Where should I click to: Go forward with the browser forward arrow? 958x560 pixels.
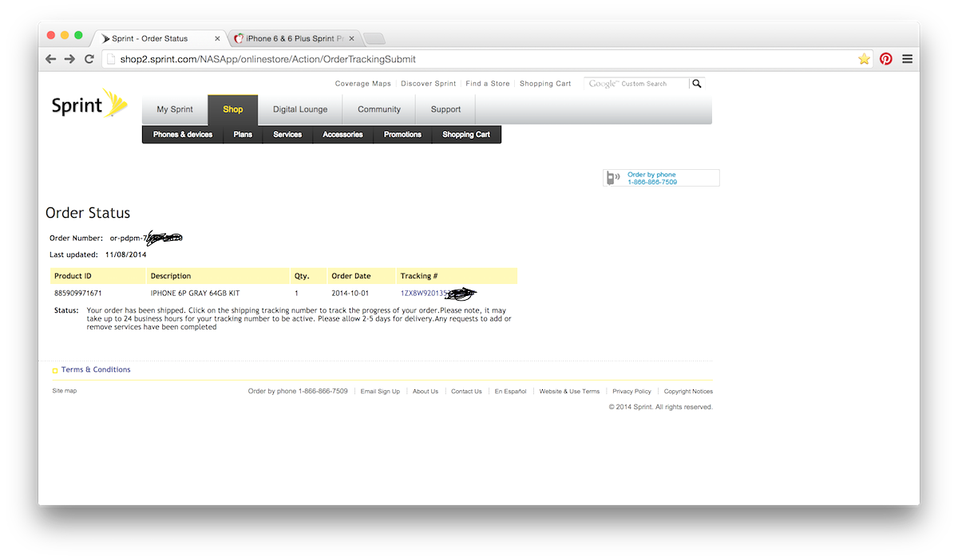pyautogui.click(x=69, y=59)
